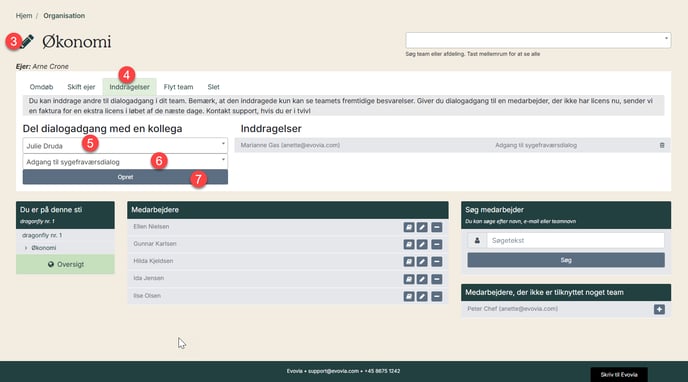The width and height of the screenshot is (688, 382).
Task: Remove Ellen Nielsen using minus icon
Action: tap(437, 227)
